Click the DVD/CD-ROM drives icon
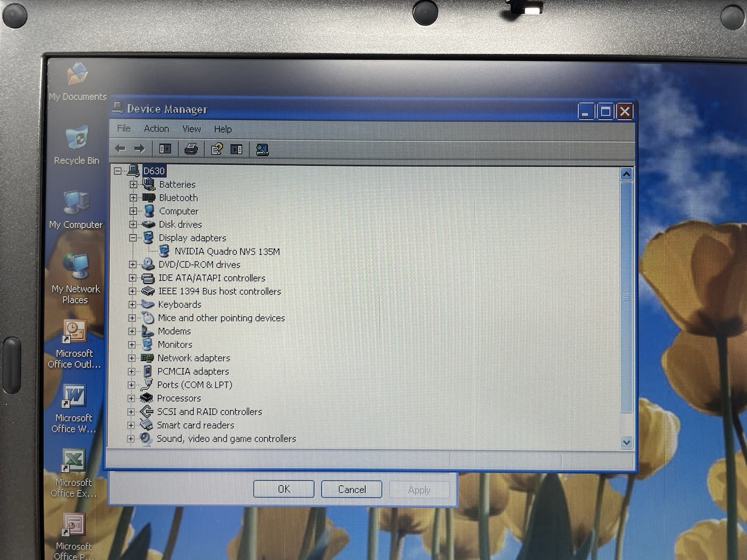The height and width of the screenshot is (560, 747). pyautogui.click(x=148, y=265)
